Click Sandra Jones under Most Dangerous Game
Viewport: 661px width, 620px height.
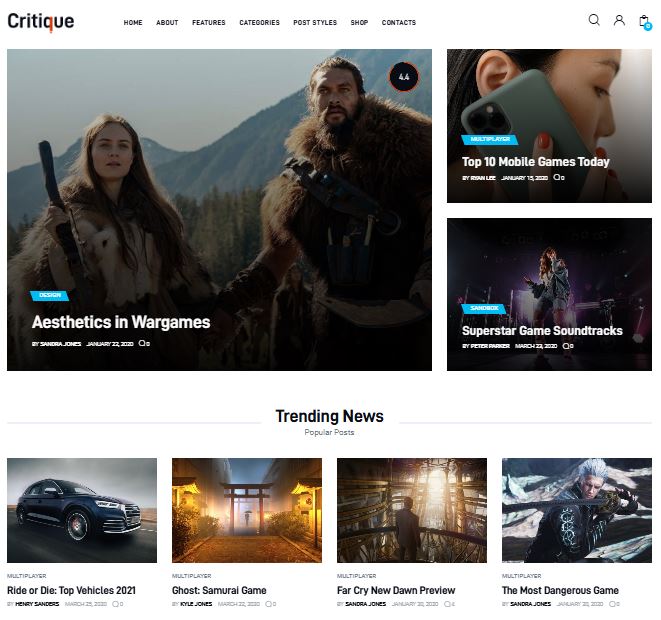[x=530, y=604]
